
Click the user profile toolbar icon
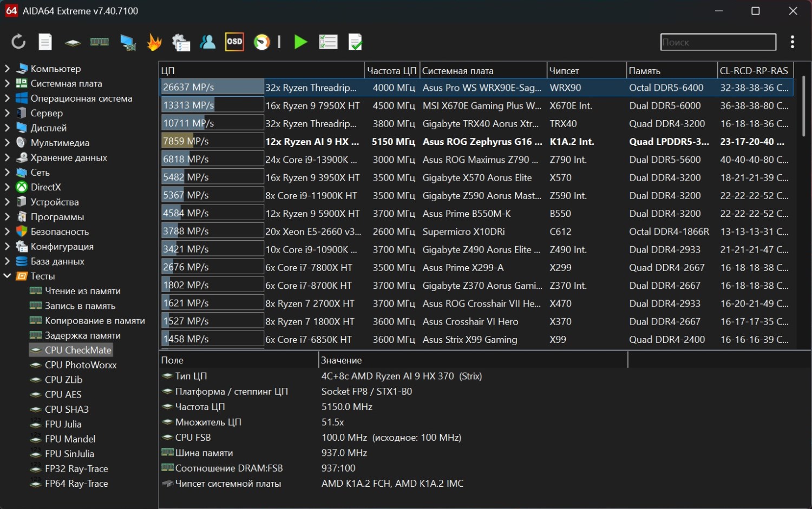coord(207,42)
